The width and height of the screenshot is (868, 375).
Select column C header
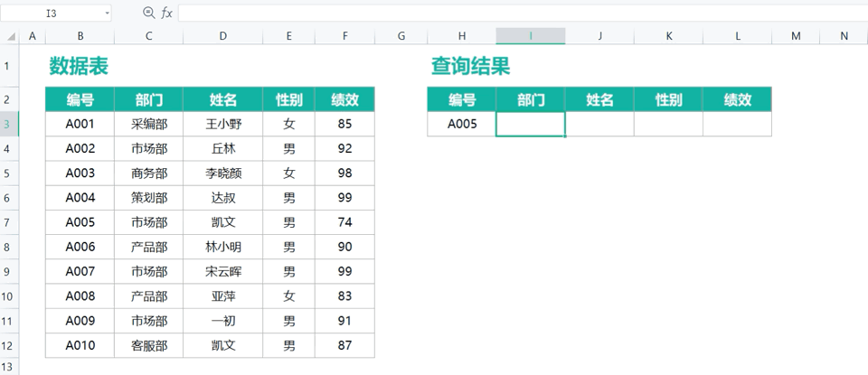[149, 36]
